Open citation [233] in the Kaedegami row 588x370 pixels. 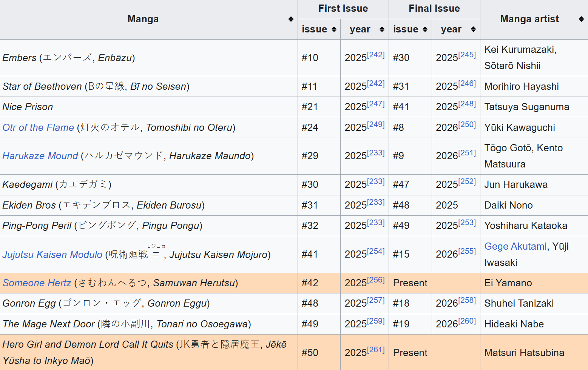tap(376, 181)
